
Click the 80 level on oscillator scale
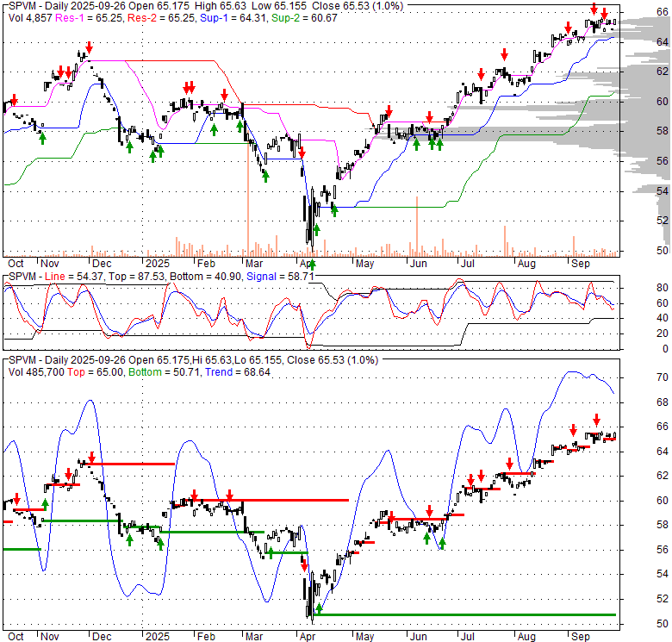663,288
